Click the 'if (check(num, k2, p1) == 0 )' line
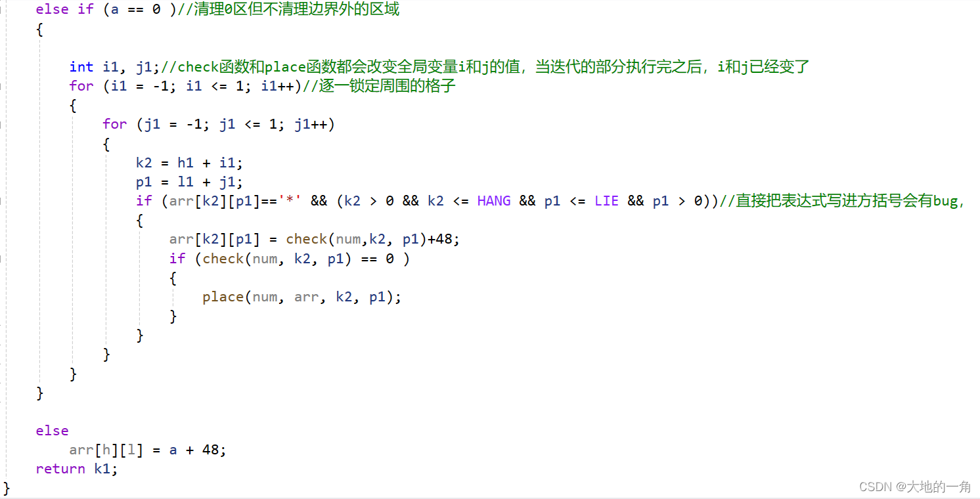The width and height of the screenshot is (980, 499). pyautogui.click(x=289, y=259)
